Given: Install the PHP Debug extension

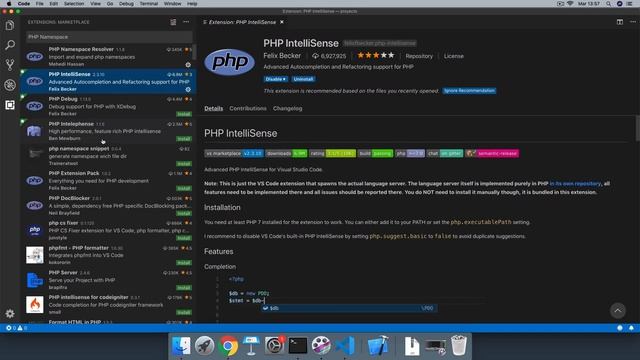Looking at the screenshot, I should [x=184, y=114].
